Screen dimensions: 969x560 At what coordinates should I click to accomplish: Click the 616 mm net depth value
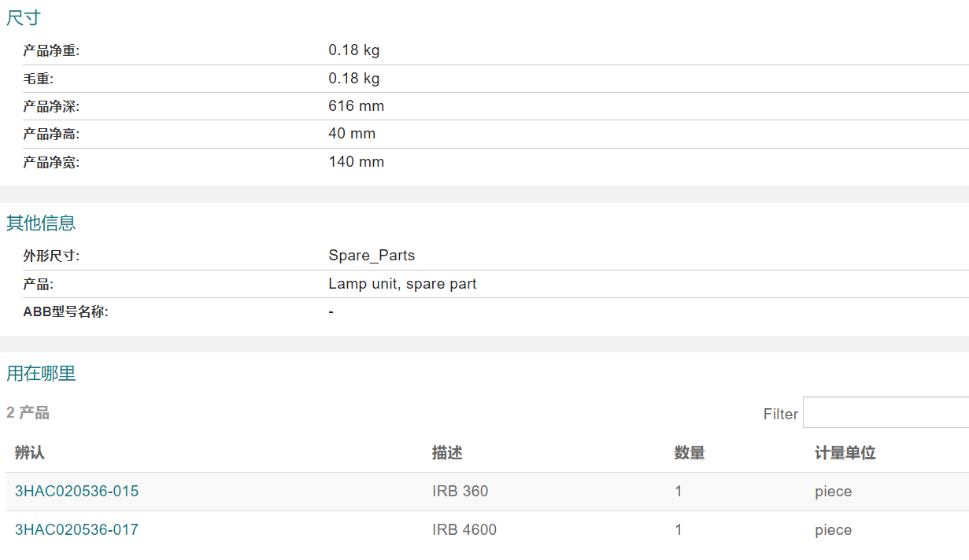(357, 106)
